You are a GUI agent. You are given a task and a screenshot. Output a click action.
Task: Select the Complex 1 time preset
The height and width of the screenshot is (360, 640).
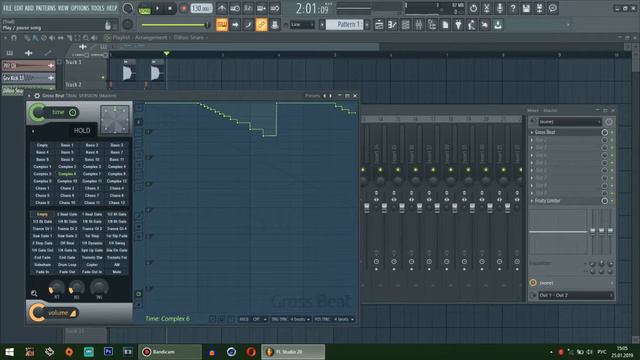(42, 167)
